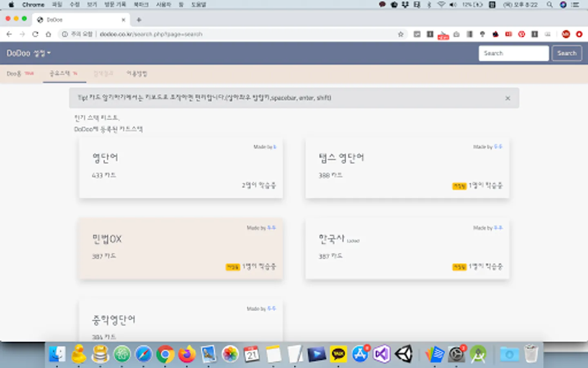Launch Unity from the Dock
Image resolution: width=588 pixels, height=368 pixels.
click(403, 354)
